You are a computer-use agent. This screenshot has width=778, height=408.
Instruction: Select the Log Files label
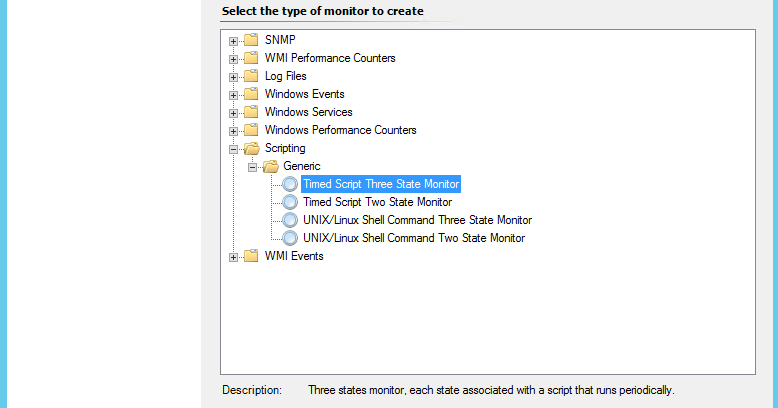tap(286, 76)
